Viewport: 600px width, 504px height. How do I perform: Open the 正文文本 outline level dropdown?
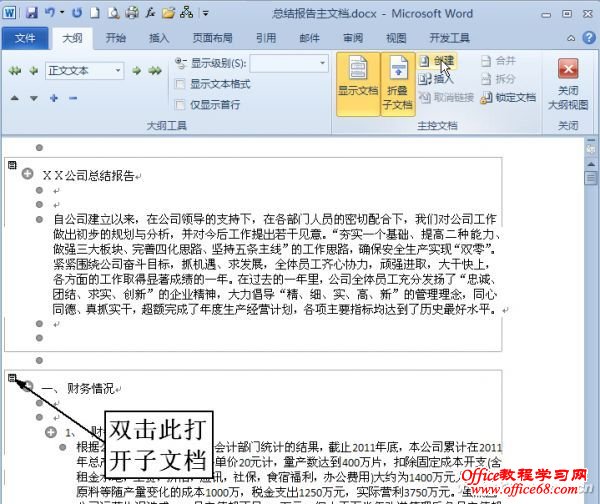(117, 71)
